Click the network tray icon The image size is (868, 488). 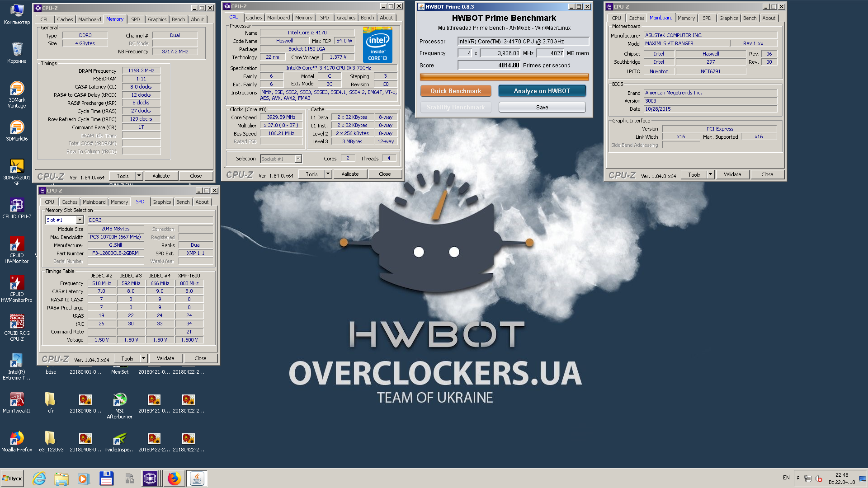coord(808,479)
